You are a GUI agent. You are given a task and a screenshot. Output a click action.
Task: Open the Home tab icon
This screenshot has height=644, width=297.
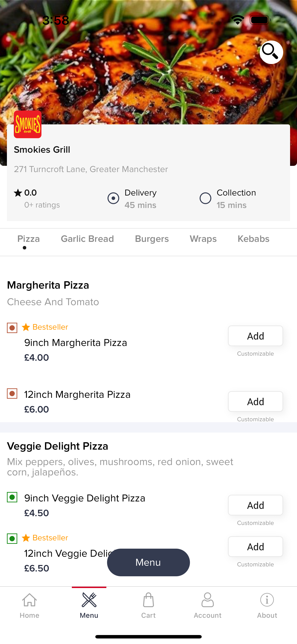click(x=29, y=600)
